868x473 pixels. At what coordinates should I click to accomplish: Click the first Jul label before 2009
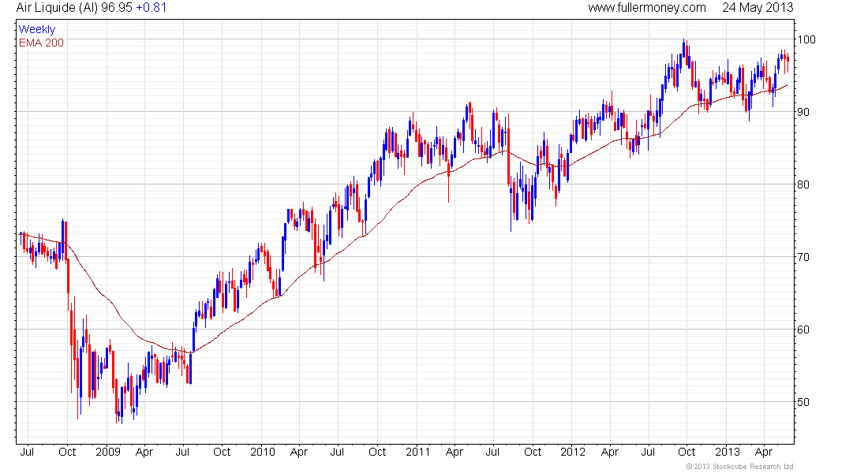(x=27, y=452)
